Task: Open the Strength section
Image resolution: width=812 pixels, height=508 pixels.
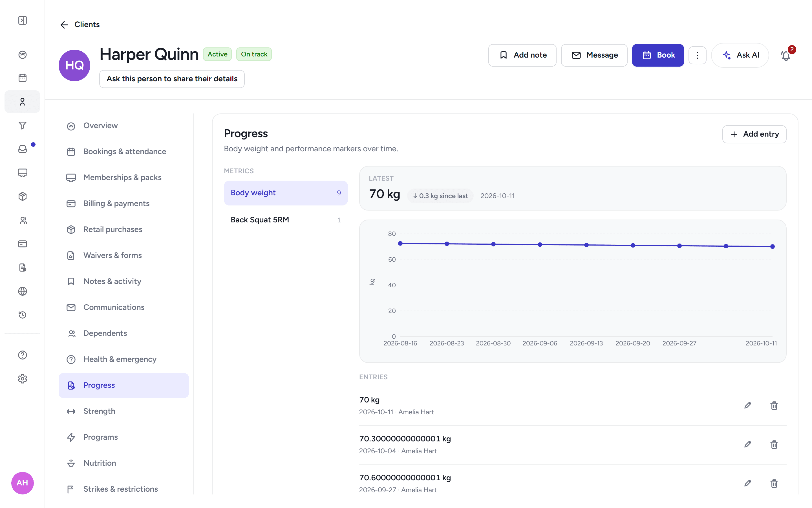Action: [x=123, y=411]
